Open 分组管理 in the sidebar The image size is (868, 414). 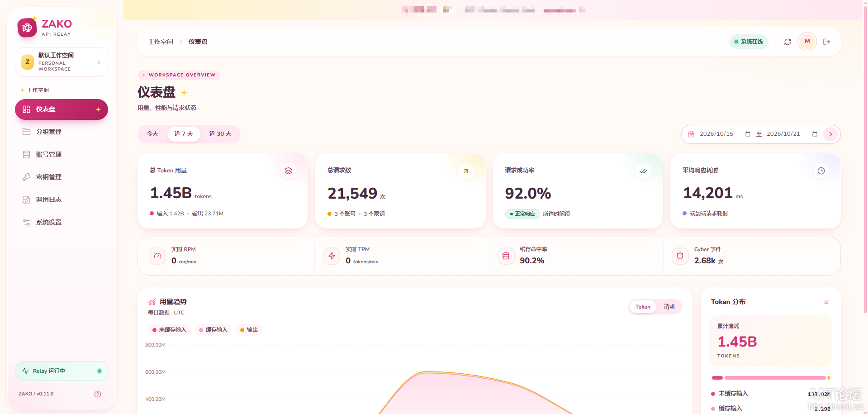tap(62, 132)
